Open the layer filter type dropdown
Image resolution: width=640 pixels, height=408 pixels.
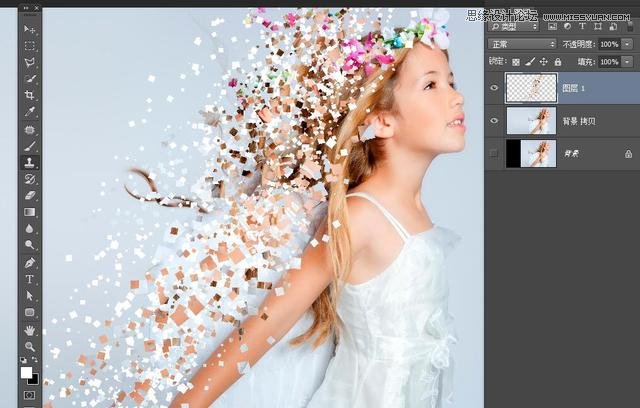point(514,27)
